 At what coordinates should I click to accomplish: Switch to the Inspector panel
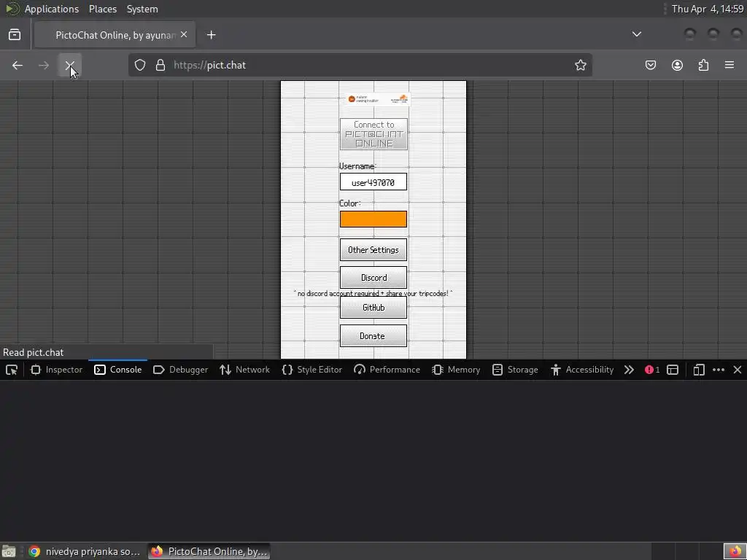[56, 370]
